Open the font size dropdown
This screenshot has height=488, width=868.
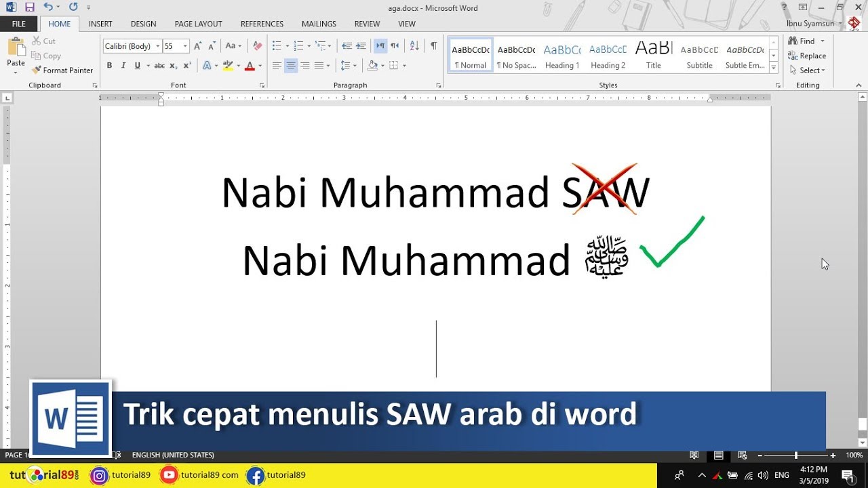(x=185, y=46)
